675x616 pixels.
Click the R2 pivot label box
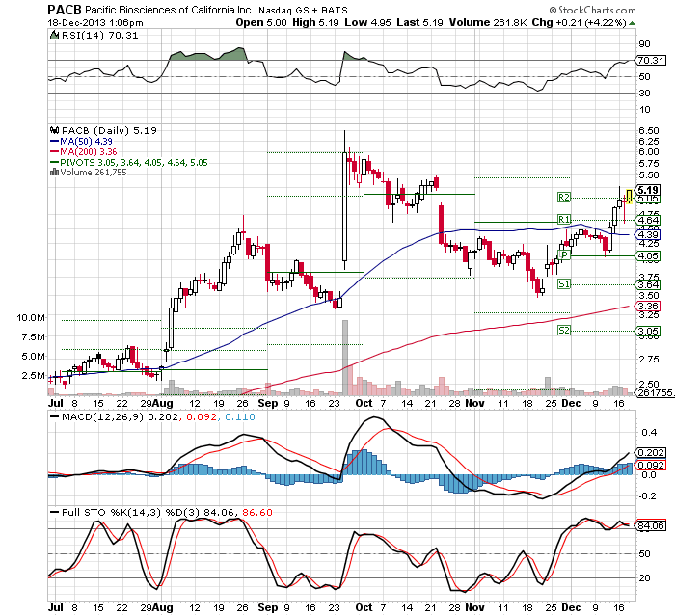tap(563, 198)
